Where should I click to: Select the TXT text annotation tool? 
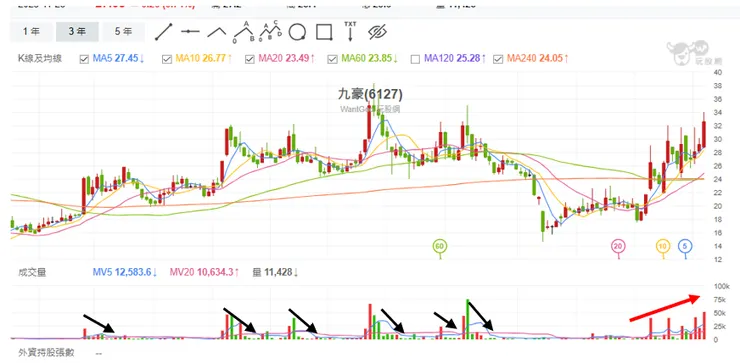tap(350, 31)
